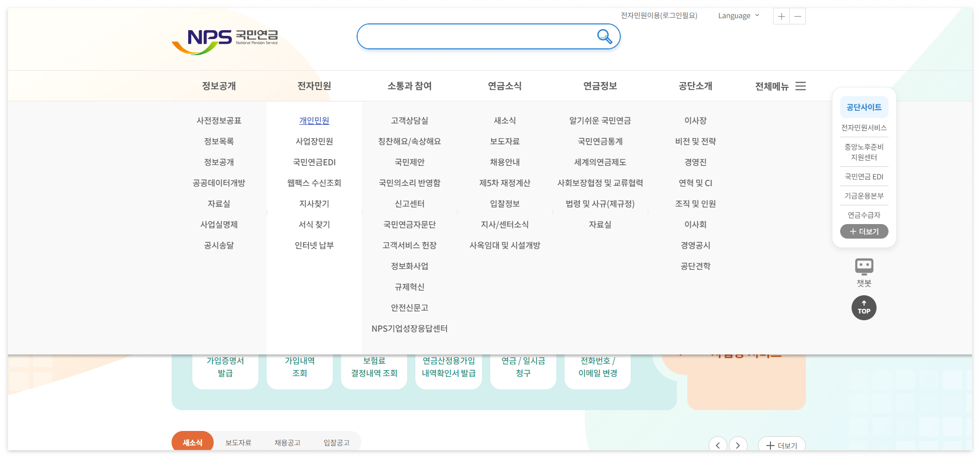980x458 pixels.
Task: Select 개인민원 submenu link
Action: tap(314, 121)
